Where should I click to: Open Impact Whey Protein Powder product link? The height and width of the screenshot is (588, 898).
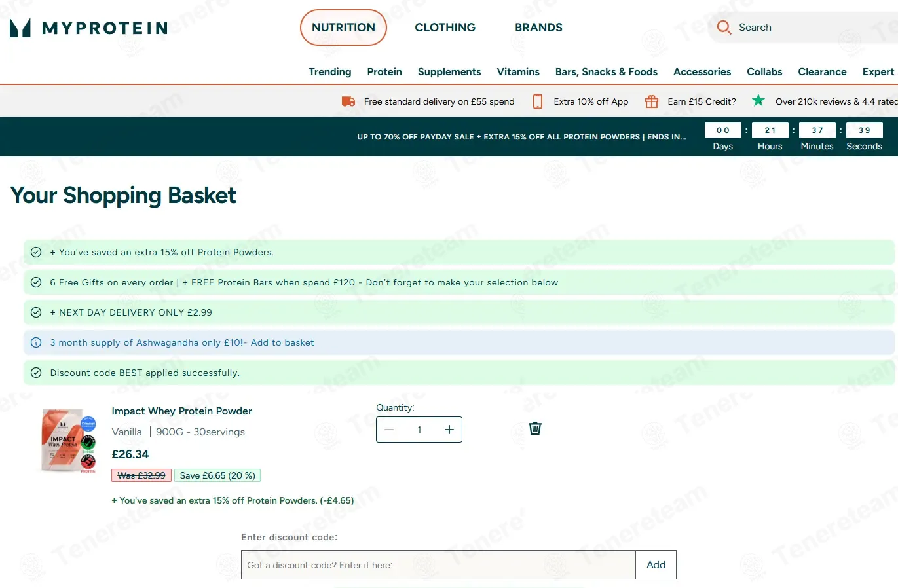coord(181,411)
